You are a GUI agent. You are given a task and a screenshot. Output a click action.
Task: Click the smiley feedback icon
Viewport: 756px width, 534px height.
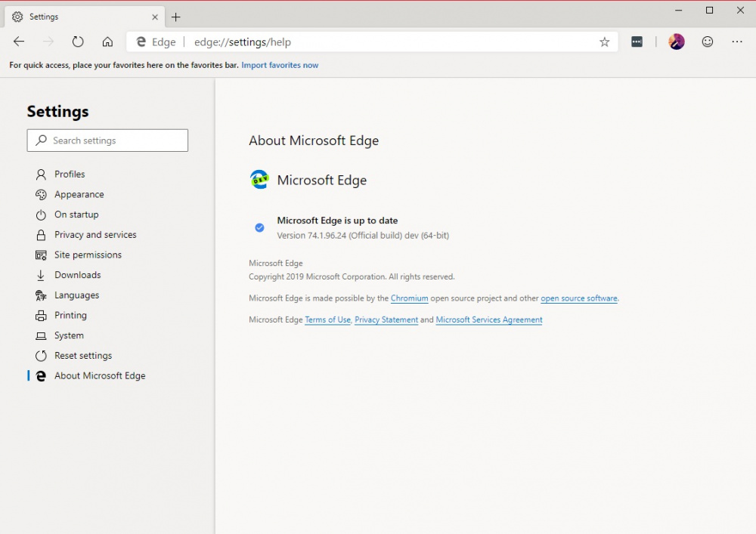(708, 42)
